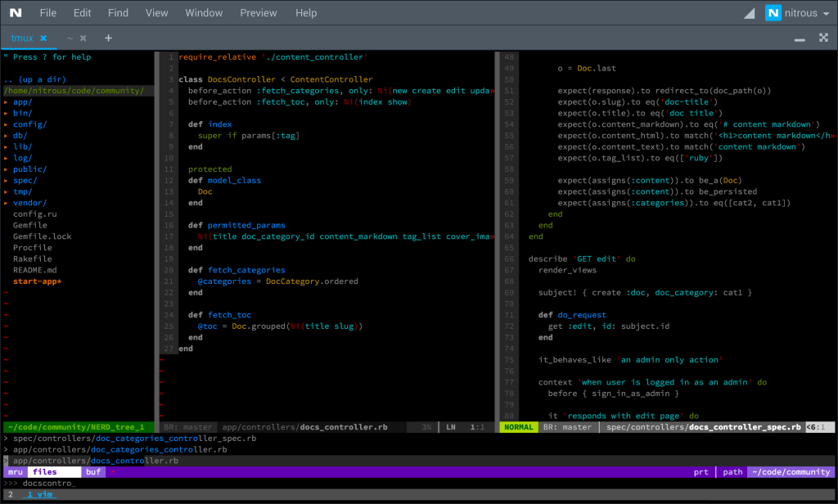Click the blue Nitrous account avatar icon
This screenshot has height=504, width=838.
click(773, 13)
